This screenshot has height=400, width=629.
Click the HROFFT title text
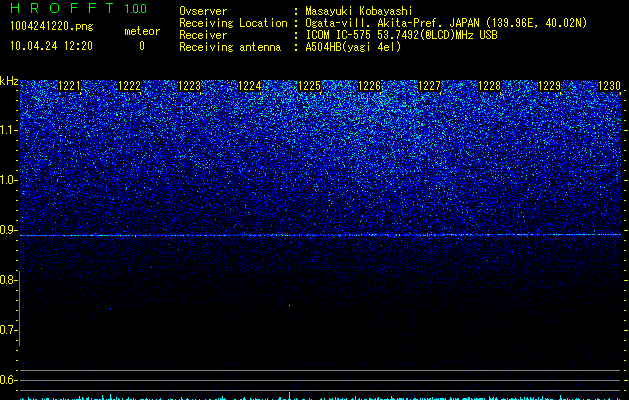(x=62, y=8)
